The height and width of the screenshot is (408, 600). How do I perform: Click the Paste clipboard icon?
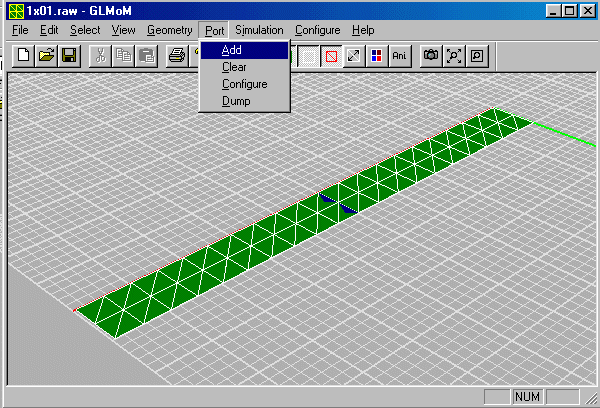(x=147, y=56)
